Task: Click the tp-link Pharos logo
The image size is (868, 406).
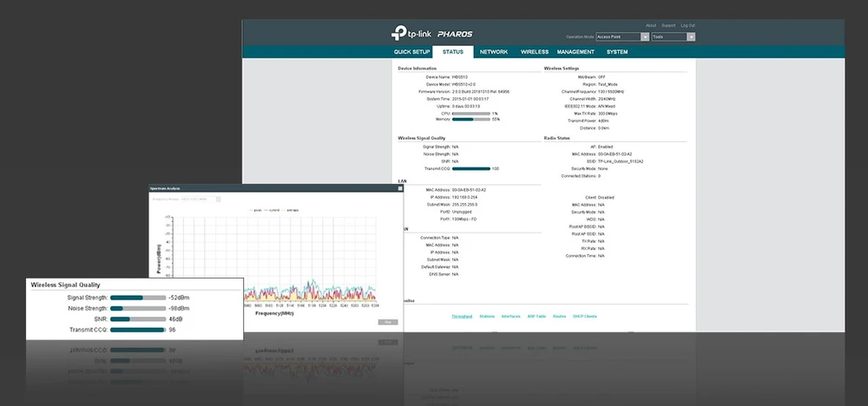Action: tap(431, 34)
